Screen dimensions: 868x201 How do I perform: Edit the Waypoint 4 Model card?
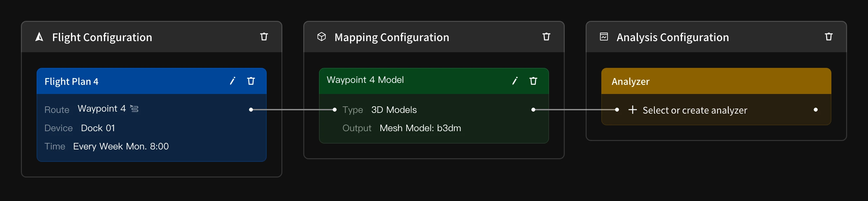click(x=515, y=81)
